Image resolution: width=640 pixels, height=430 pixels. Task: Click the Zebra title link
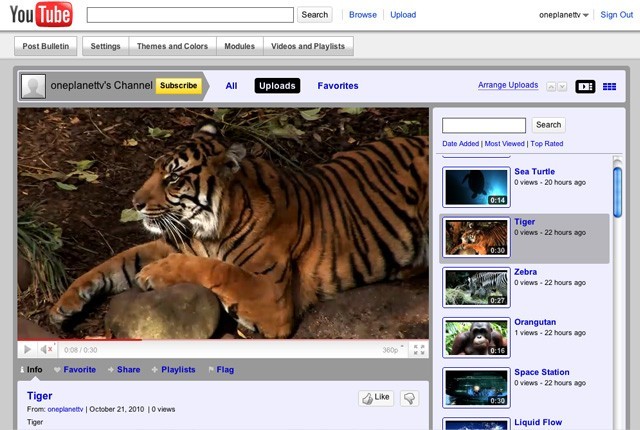pyautogui.click(x=525, y=272)
